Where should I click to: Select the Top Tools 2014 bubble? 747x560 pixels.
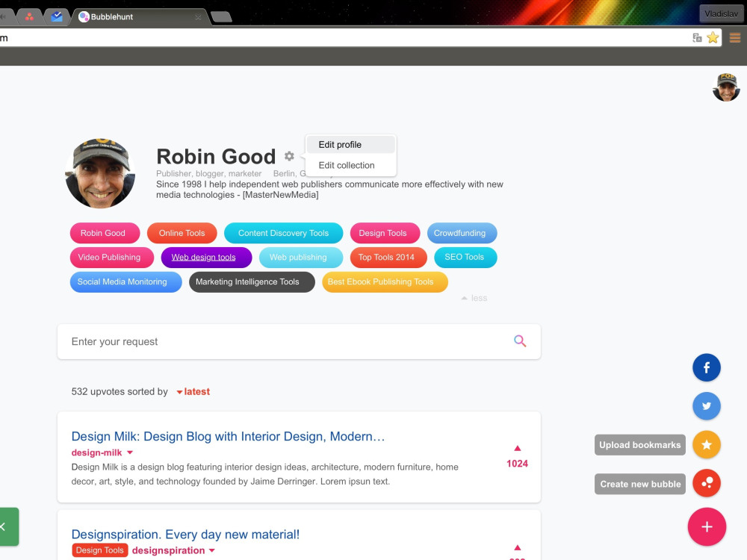coord(388,258)
